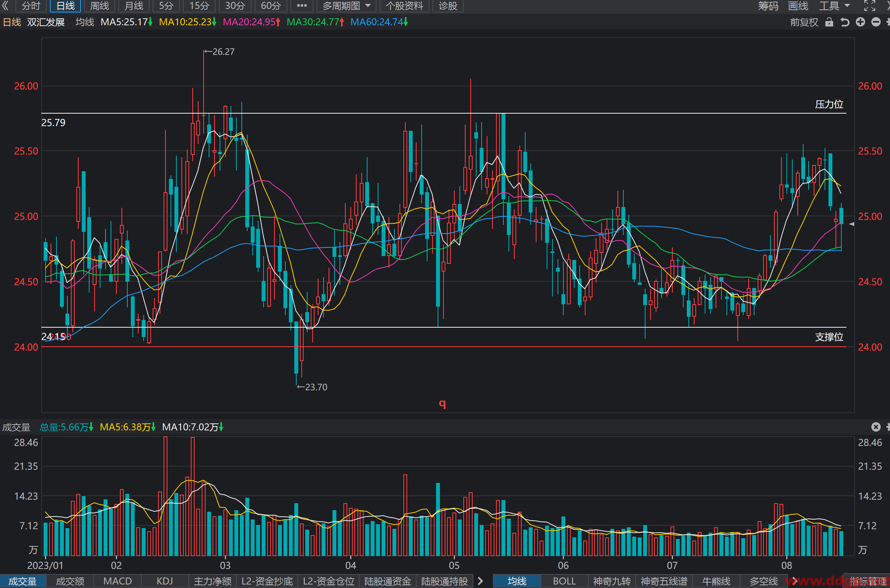Image resolution: width=890 pixels, height=588 pixels.
Task: Switch chart period to 周线
Action: pyautogui.click(x=100, y=6)
